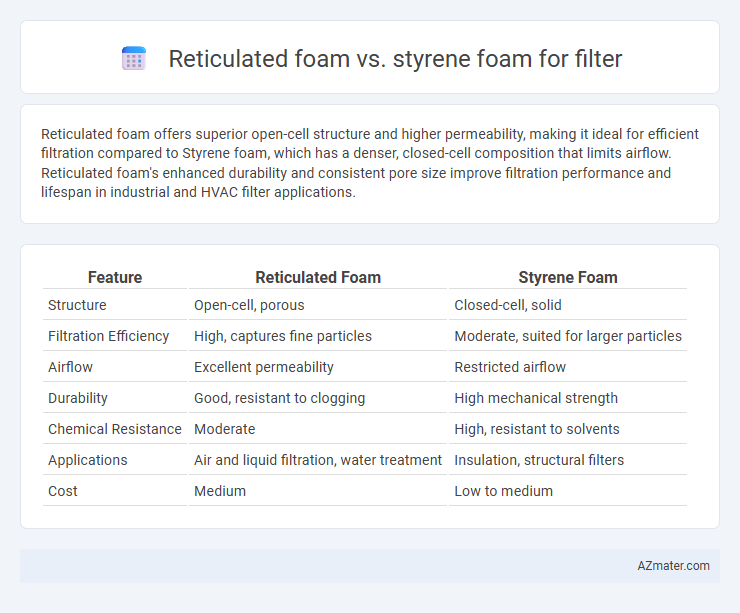Select the 'Chemical Resistance' row label
Image resolution: width=740 pixels, height=613 pixels.
click(115, 429)
